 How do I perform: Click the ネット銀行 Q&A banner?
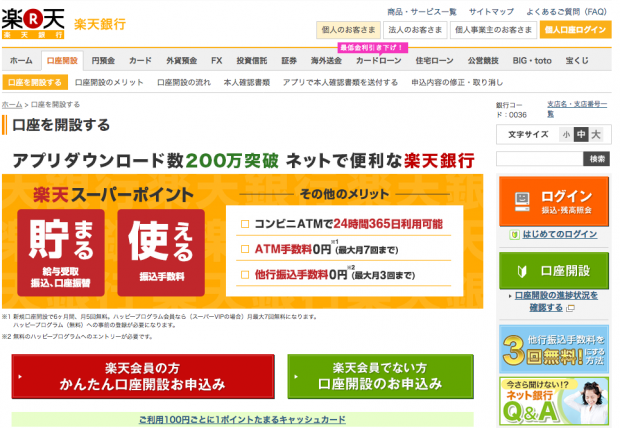(554, 401)
